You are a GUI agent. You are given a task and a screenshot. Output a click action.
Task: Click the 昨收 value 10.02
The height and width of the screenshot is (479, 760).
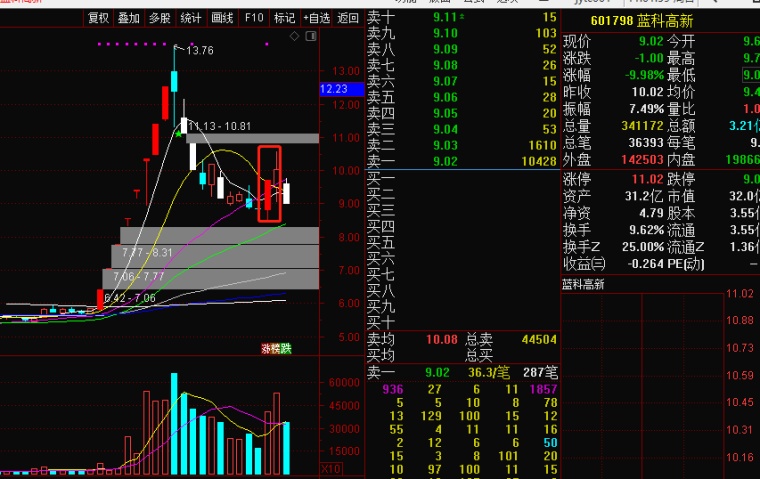pyautogui.click(x=648, y=92)
